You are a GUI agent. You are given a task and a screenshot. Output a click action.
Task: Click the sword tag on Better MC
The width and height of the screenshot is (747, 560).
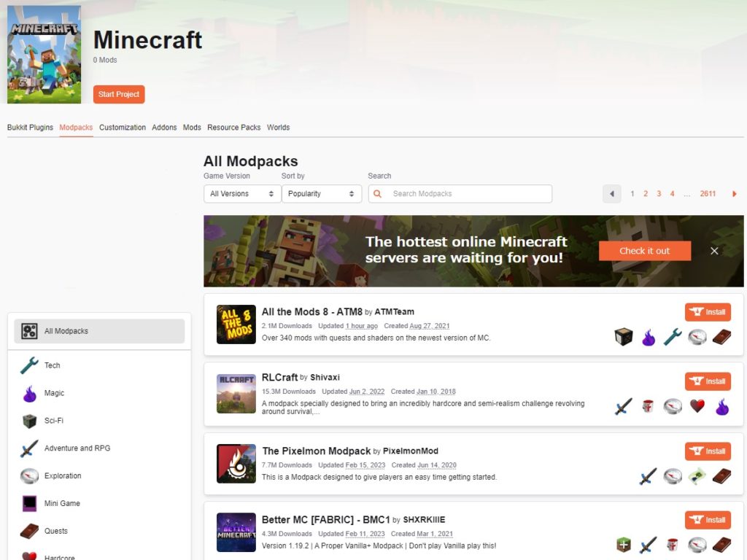(x=648, y=545)
